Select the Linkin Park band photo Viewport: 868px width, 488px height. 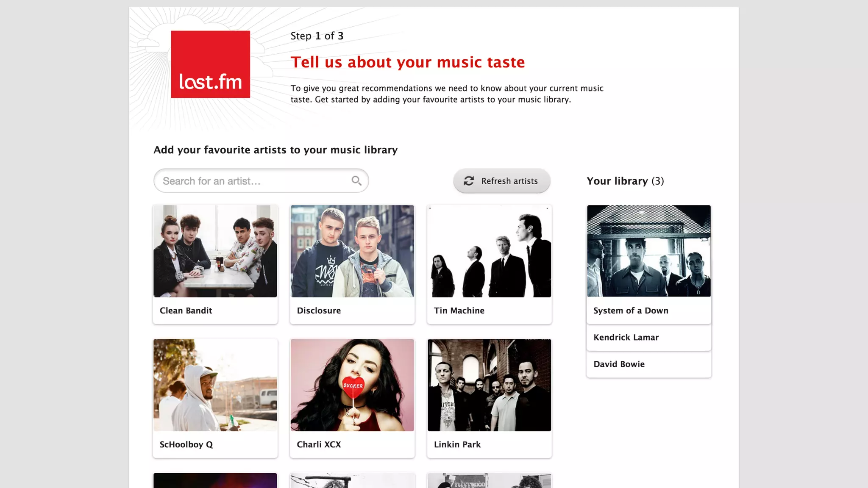(x=489, y=385)
